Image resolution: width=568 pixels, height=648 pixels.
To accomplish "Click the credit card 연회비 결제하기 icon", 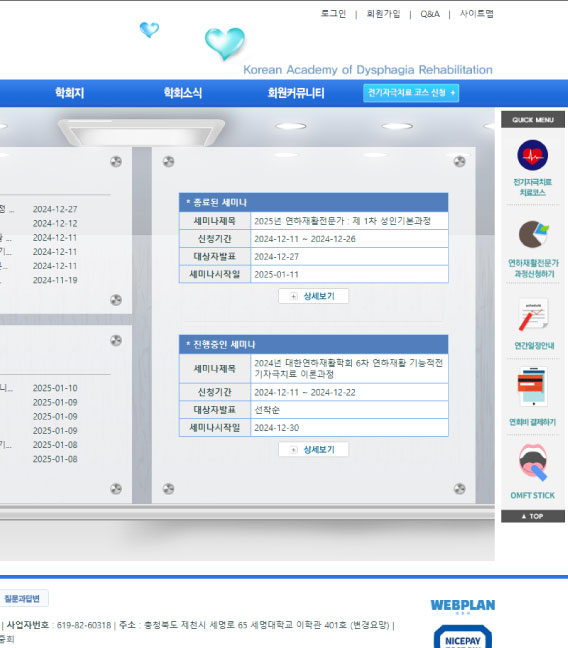I will pos(532,387).
